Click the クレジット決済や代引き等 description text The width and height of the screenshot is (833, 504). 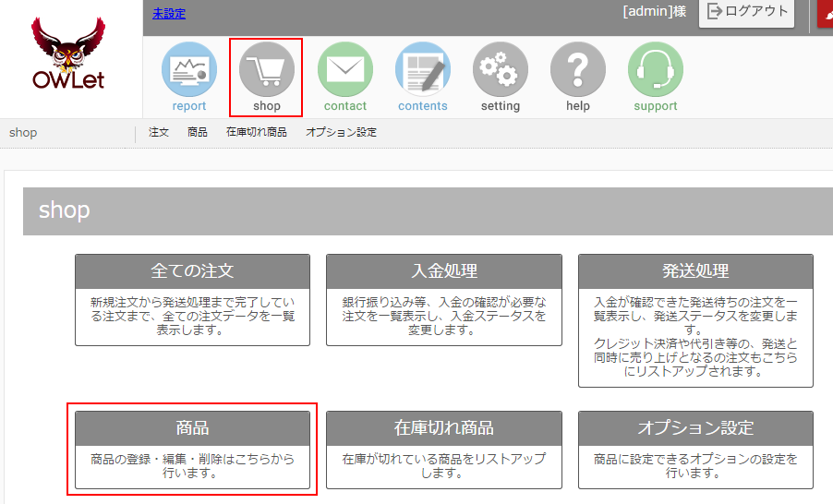coord(696,357)
